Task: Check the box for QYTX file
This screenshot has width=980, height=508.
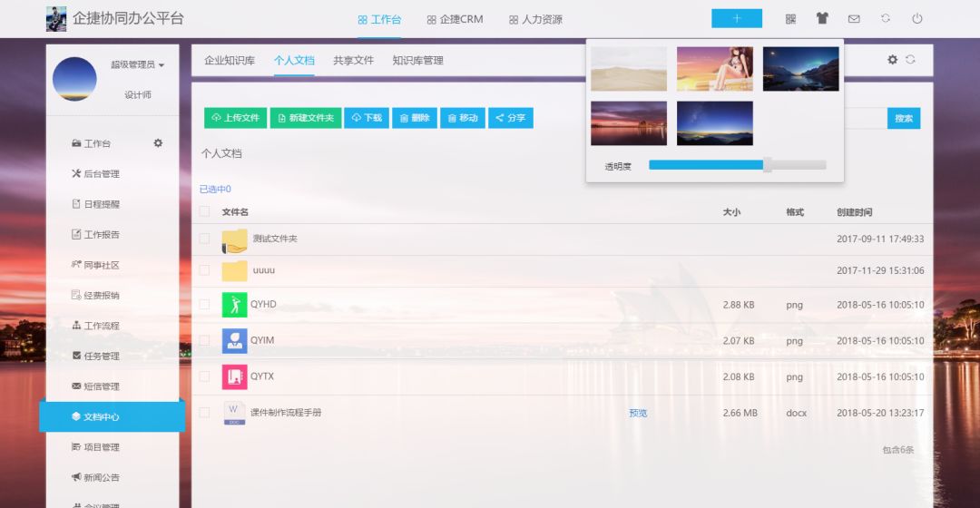Action: pyautogui.click(x=204, y=376)
